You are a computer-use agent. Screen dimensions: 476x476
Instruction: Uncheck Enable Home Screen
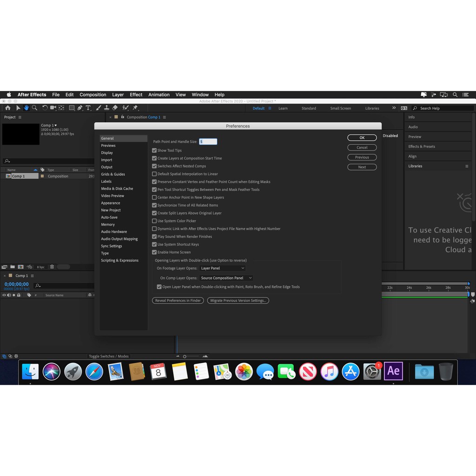click(154, 252)
